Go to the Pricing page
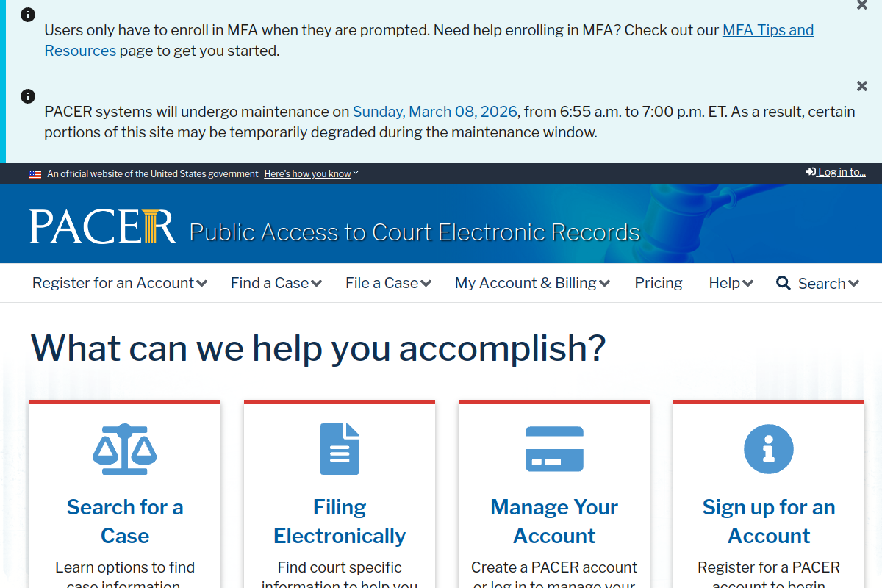This screenshot has width=882, height=588. click(x=659, y=283)
